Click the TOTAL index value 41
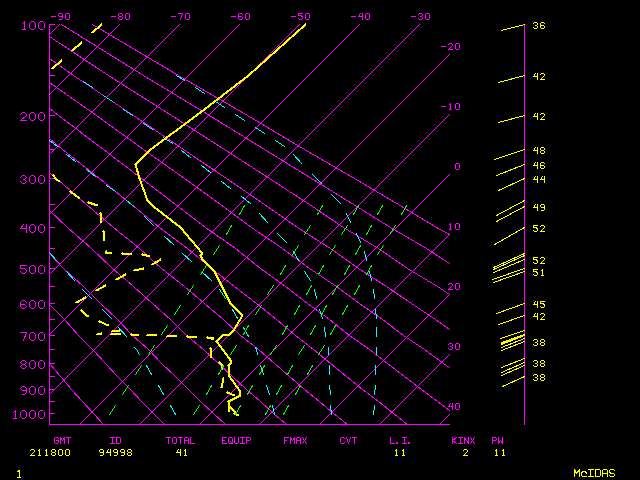Viewport: 640px width, 480px height. coord(182,453)
